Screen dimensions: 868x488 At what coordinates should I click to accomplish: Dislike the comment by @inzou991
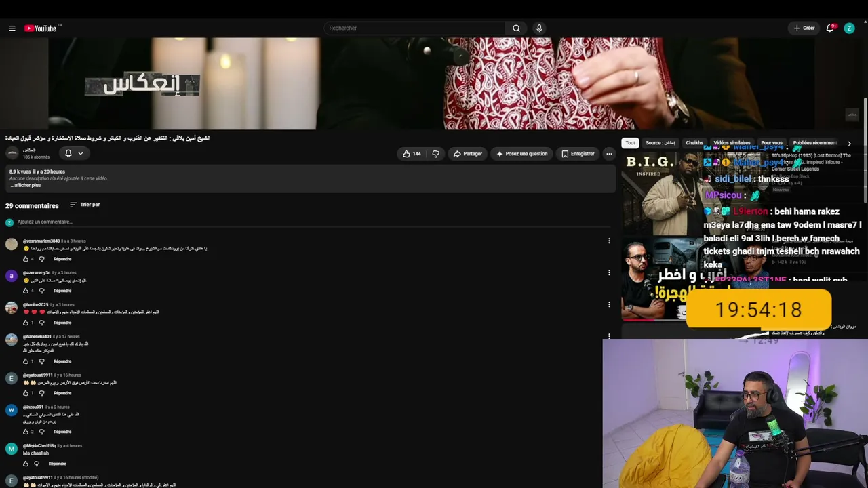tap(41, 432)
